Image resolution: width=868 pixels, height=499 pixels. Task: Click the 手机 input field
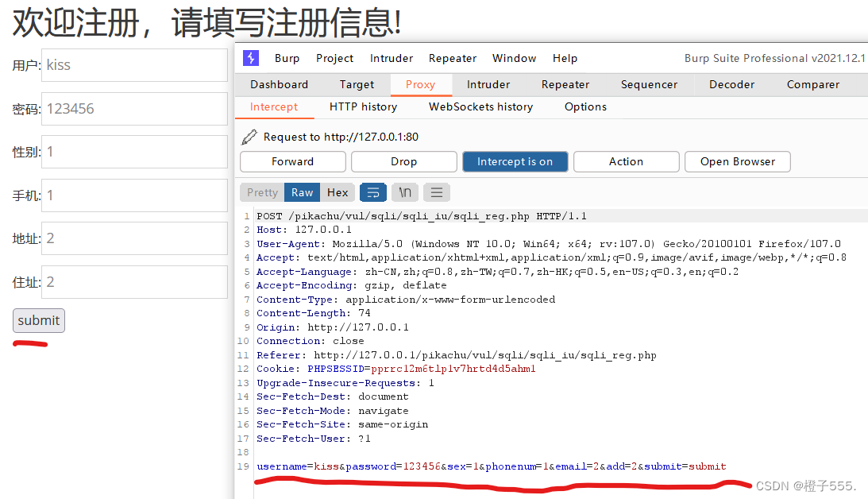click(134, 195)
